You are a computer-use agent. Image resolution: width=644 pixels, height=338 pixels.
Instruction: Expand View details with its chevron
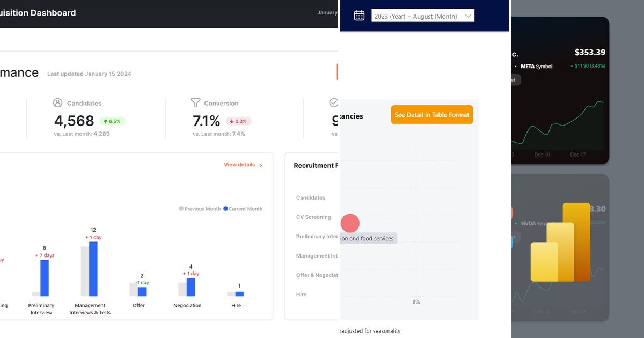coord(261,165)
